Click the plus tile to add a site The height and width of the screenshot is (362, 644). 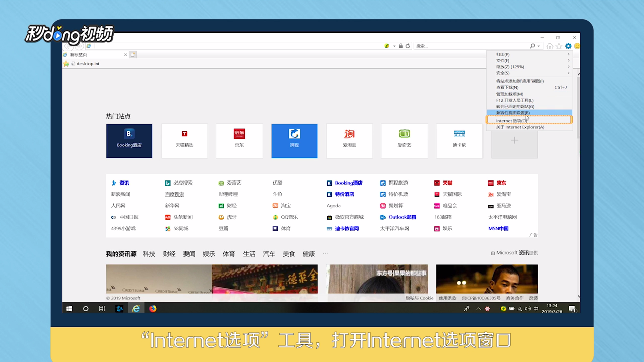point(514,141)
